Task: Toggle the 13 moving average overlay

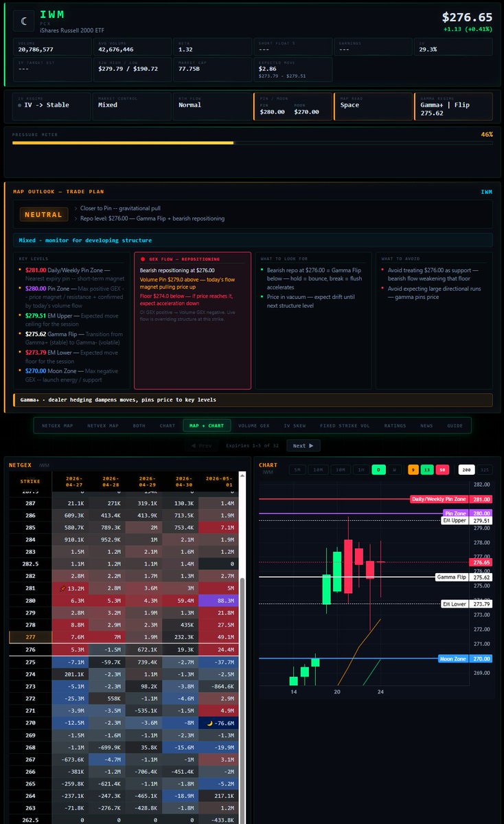Action: tap(427, 470)
